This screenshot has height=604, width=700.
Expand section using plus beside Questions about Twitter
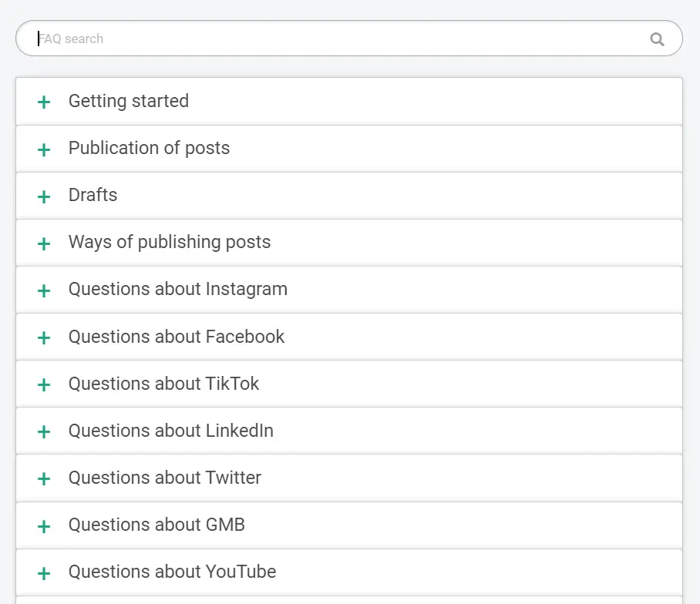pyautogui.click(x=44, y=478)
